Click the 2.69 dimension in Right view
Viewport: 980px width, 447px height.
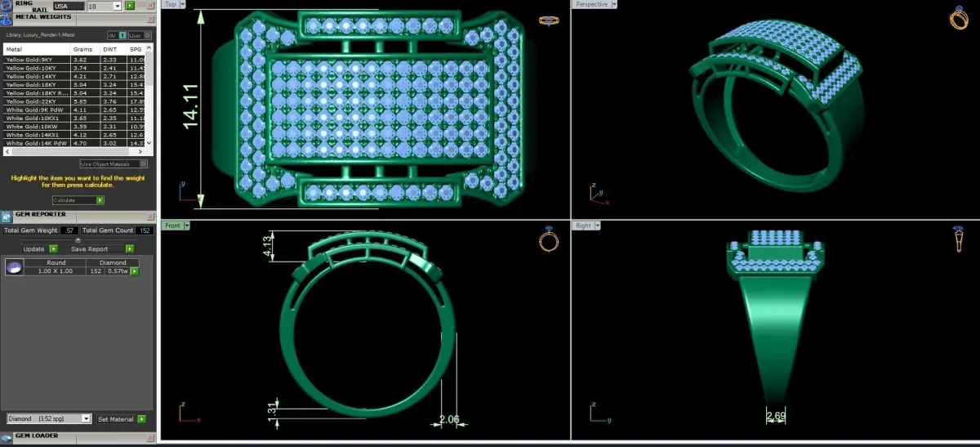775,417
